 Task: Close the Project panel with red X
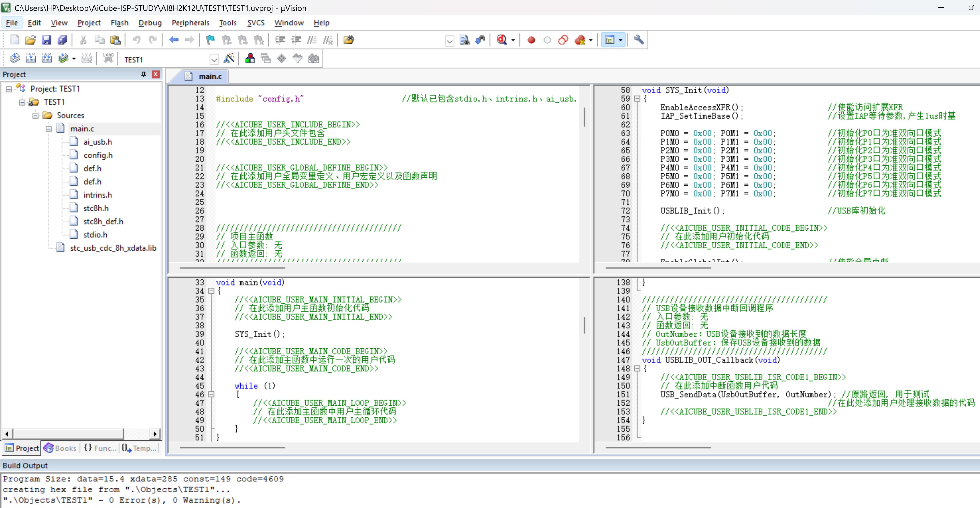(156, 74)
